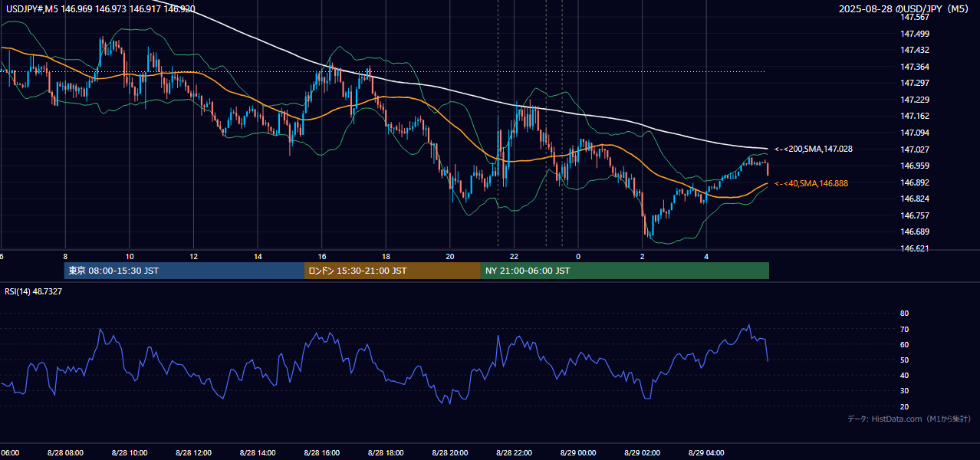
Task: Click the 8/28 08:00 time axis label
Action: pyautogui.click(x=65, y=452)
